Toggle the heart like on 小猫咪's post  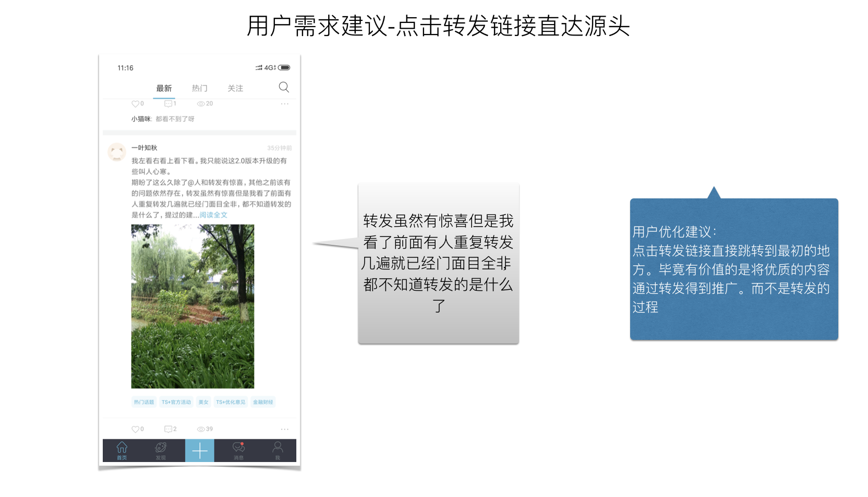(135, 103)
